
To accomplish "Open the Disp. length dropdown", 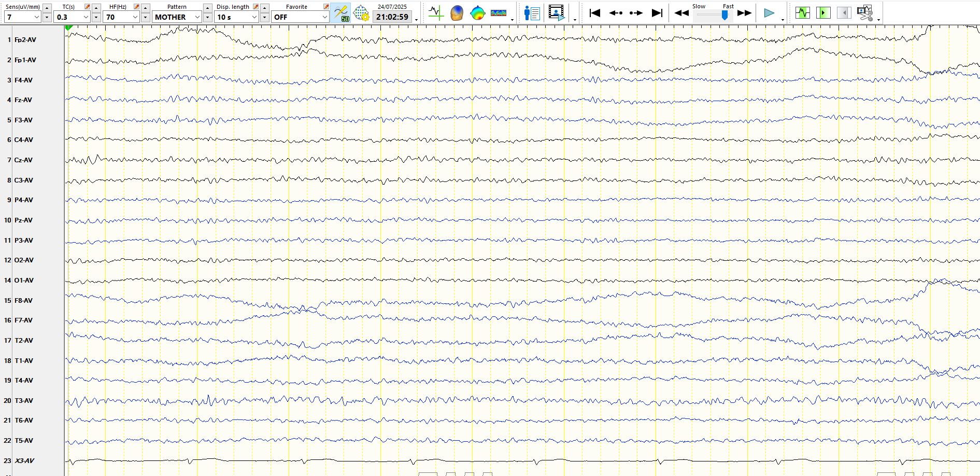I will coord(236,17).
